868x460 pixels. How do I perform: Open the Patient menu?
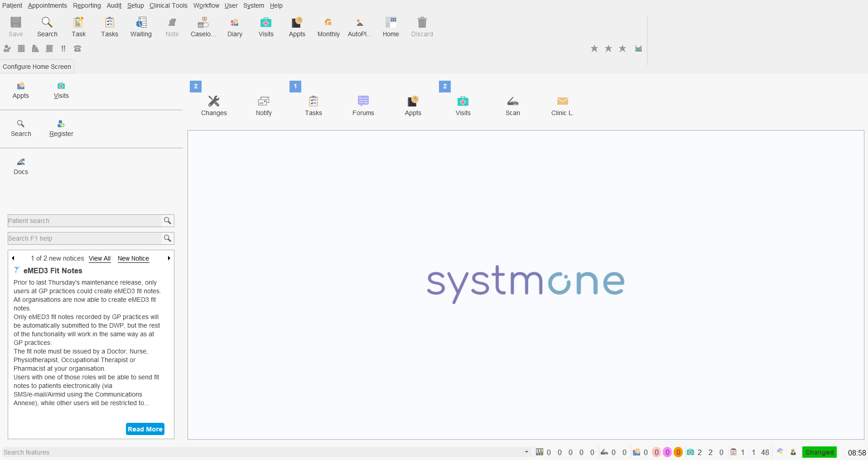12,5
